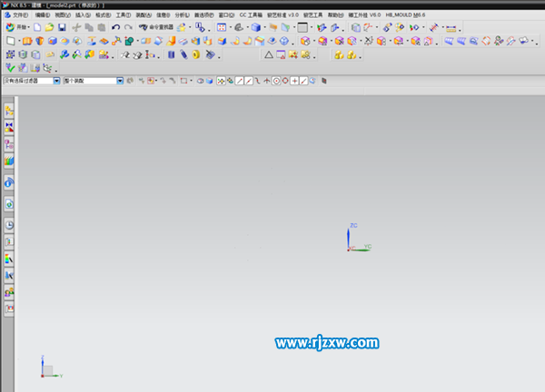Toggle the Intersection snap option

[266, 81]
